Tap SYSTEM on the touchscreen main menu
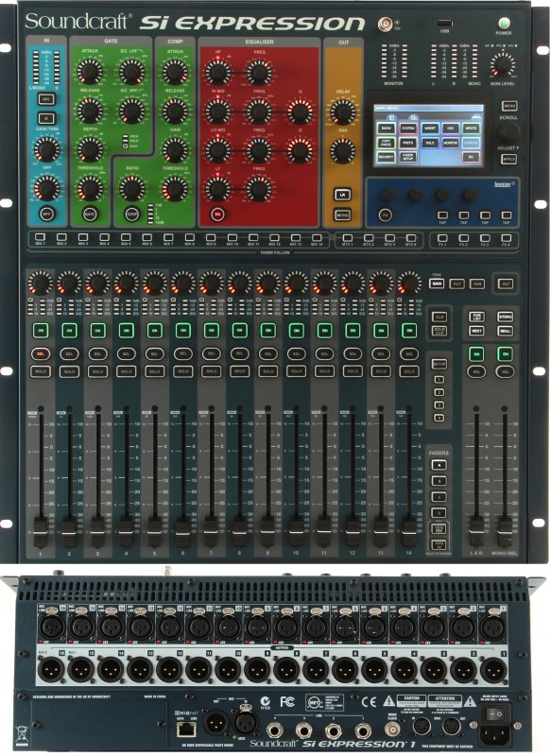The height and width of the screenshot is (756, 551). click(x=408, y=129)
